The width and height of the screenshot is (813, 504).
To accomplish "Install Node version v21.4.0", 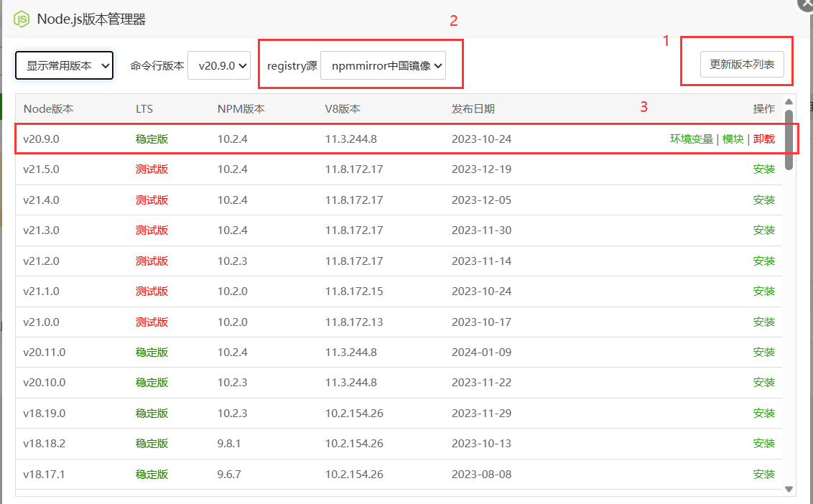I will click(764, 200).
